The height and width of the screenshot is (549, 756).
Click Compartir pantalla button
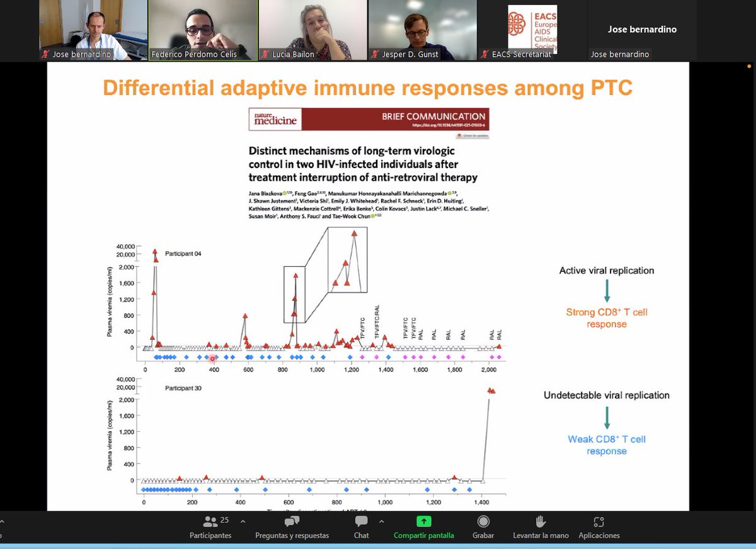coord(423,528)
